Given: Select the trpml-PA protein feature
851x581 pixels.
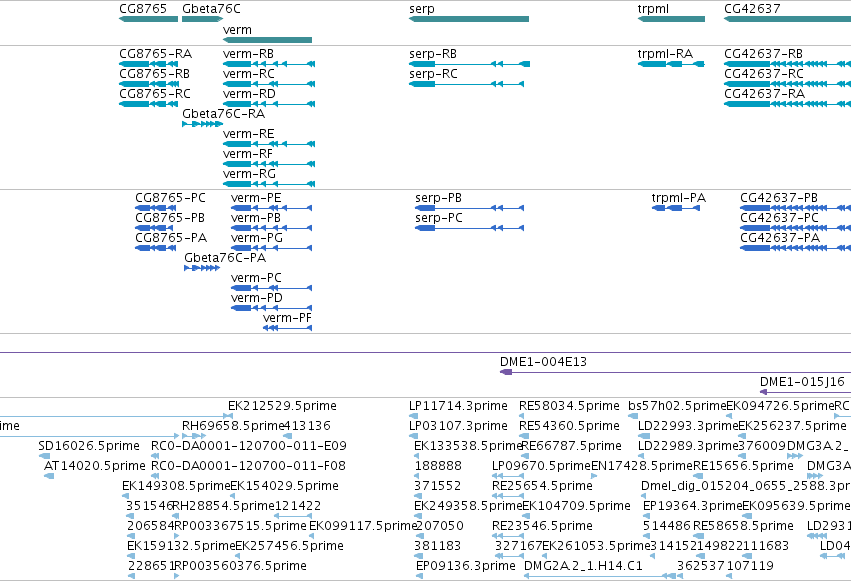Looking at the screenshot, I should tap(676, 208).
